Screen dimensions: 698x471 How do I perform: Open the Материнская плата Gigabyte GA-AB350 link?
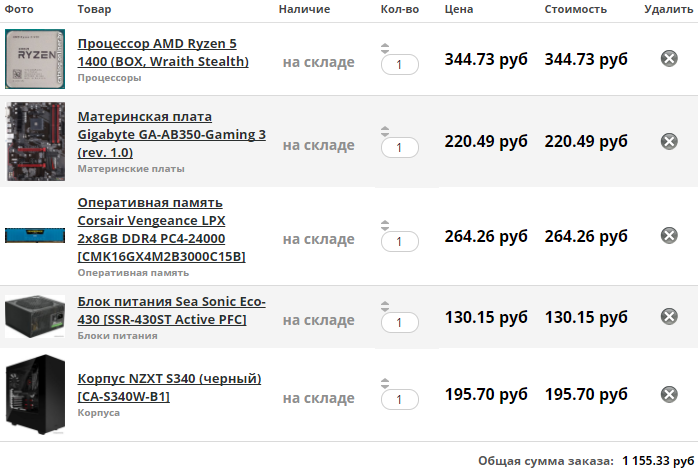pos(171,134)
